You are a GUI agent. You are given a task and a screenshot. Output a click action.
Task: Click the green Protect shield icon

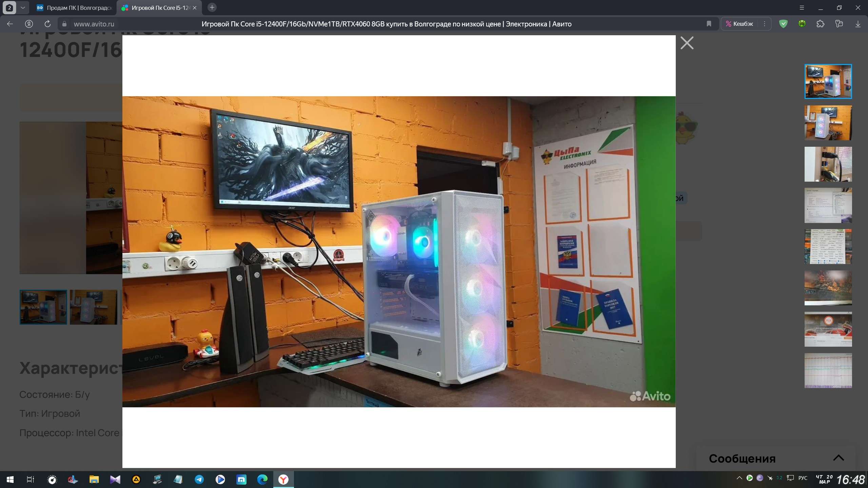coord(783,24)
